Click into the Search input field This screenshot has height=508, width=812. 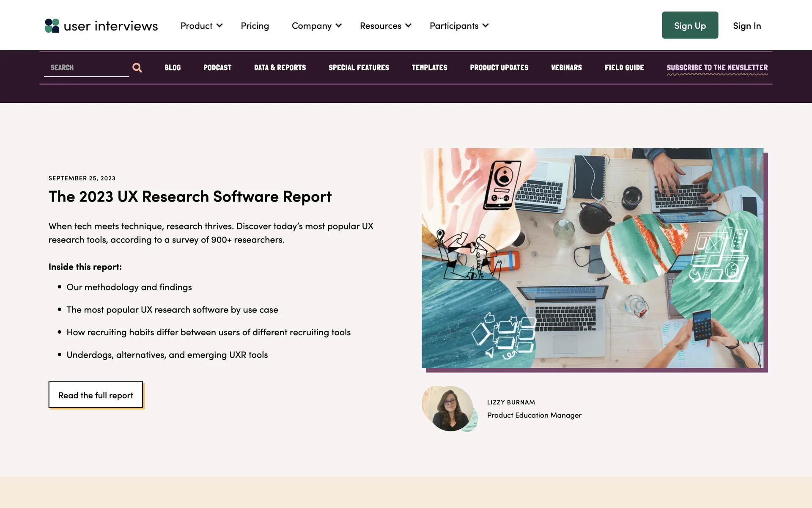pyautogui.click(x=86, y=68)
